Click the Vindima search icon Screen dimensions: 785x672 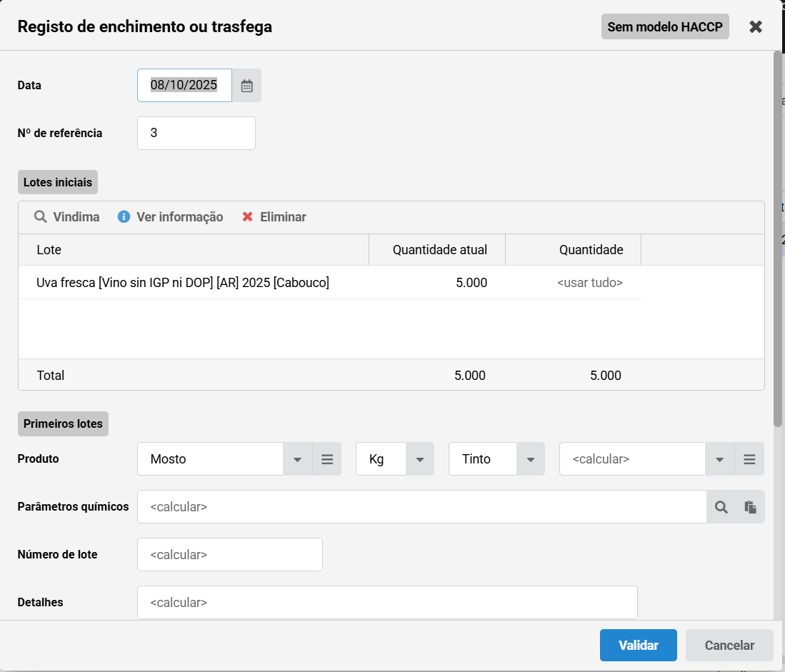click(41, 216)
